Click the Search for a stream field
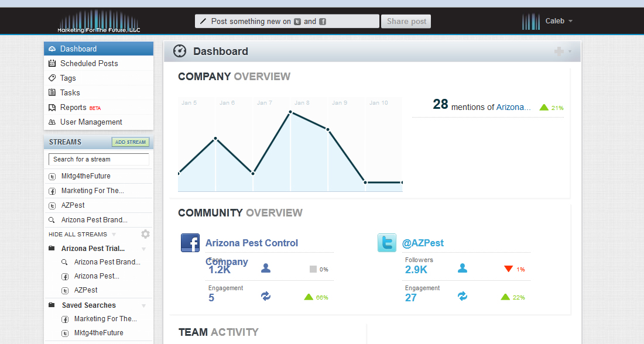Viewport: 644px width, 344px height. (x=98, y=159)
